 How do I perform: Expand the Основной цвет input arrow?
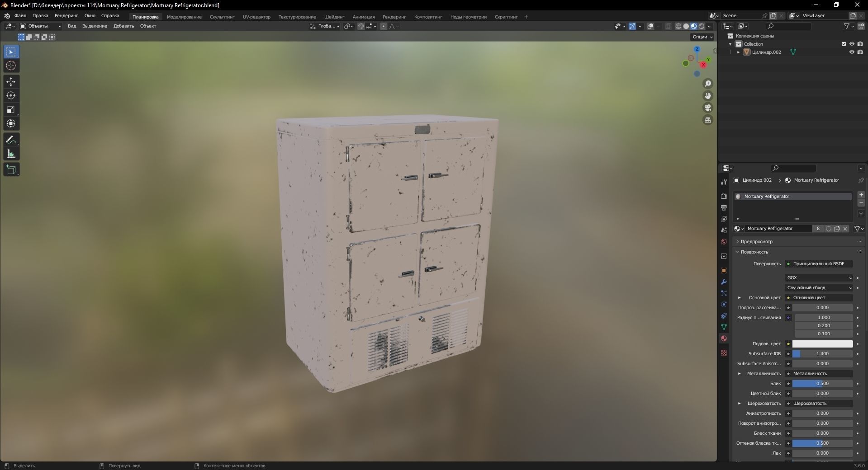[740, 298]
